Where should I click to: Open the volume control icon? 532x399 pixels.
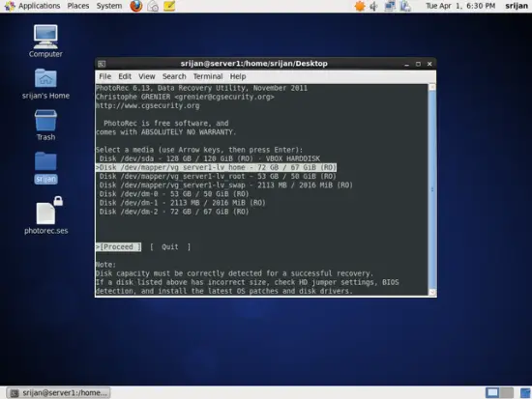tap(374, 6)
